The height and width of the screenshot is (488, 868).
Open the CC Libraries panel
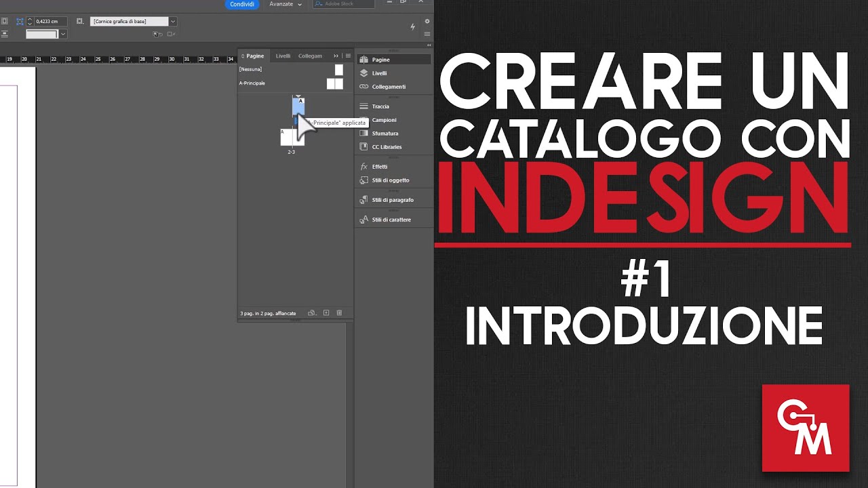coord(394,147)
